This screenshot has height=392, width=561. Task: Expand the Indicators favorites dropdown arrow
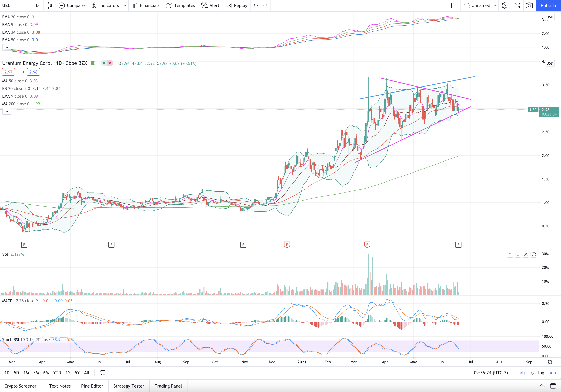pyautogui.click(x=125, y=5)
